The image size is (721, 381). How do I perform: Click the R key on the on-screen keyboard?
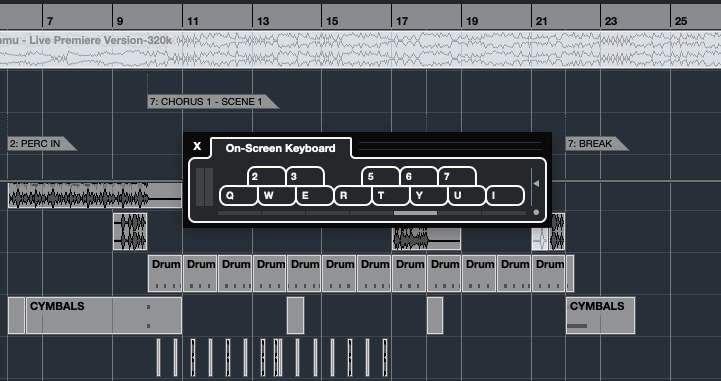(x=353, y=196)
